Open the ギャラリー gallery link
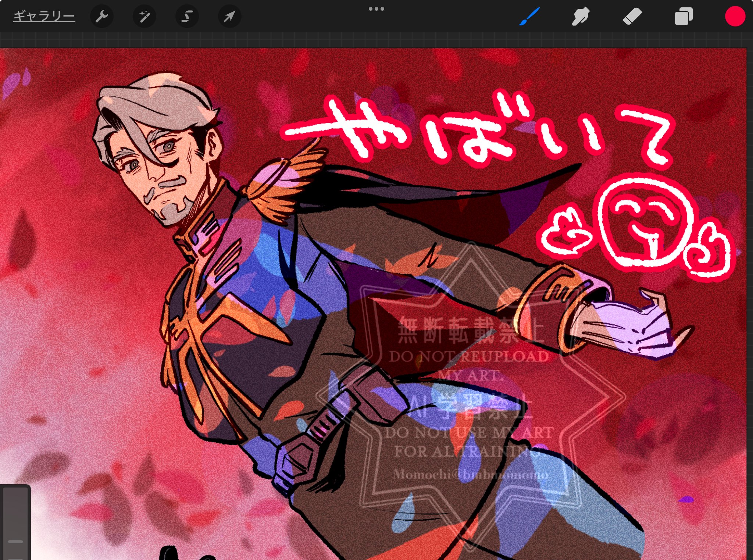 point(44,17)
